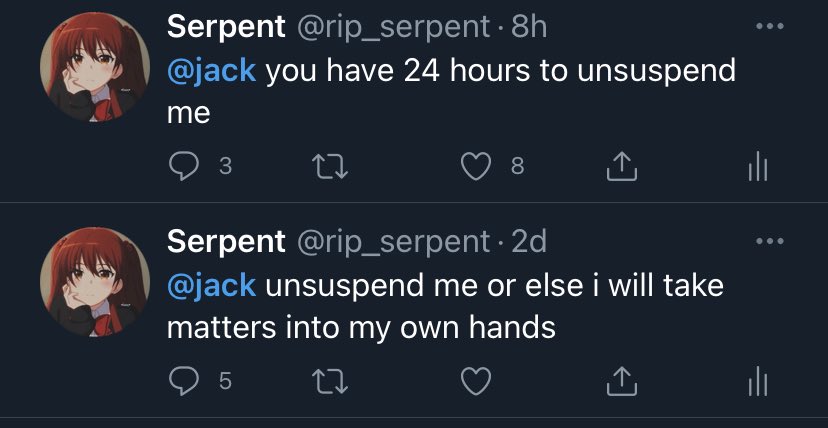Open @jack mention in the 8h tweet
The image size is (828, 428).
click(x=211, y=70)
